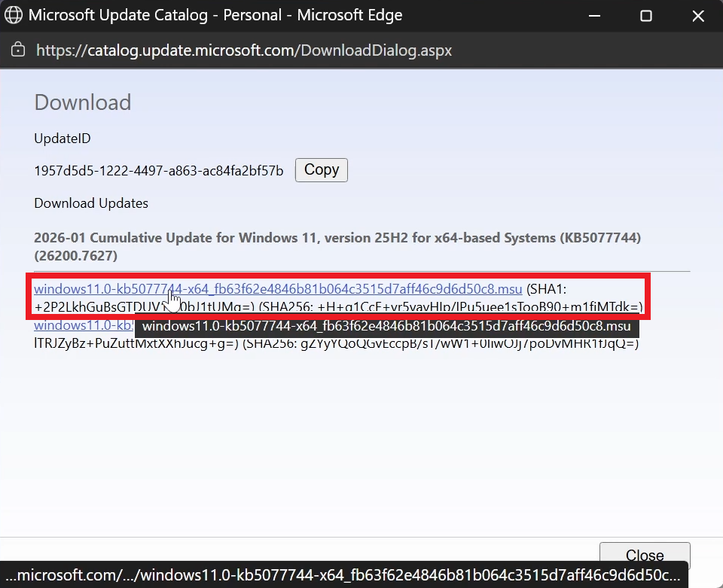
Task: Click the Download heading text
Action: pos(83,102)
